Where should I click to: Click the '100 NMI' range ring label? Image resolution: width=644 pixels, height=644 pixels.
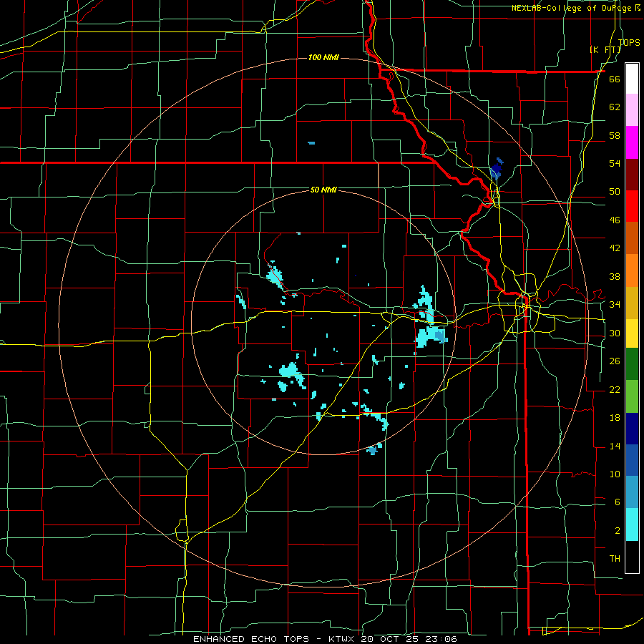pyautogui.click(x=323, y=57)
